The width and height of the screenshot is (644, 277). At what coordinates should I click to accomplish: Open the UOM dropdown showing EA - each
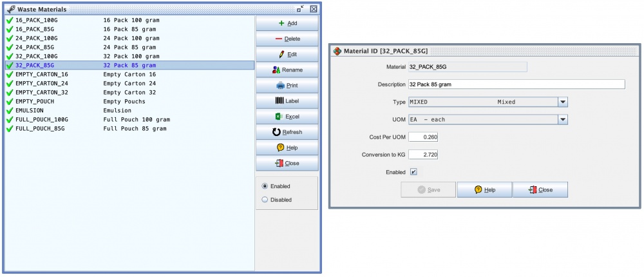click(x=562, y=119)
